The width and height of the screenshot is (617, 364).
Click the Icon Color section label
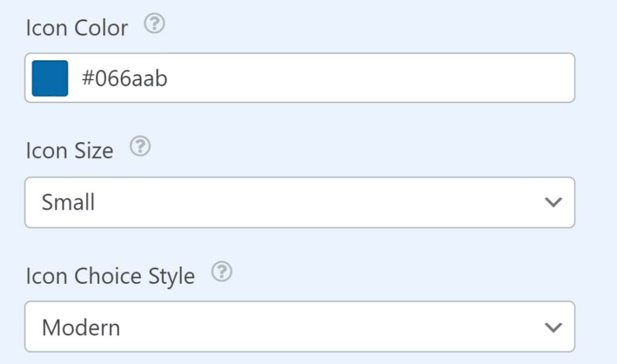pos(77,27)
